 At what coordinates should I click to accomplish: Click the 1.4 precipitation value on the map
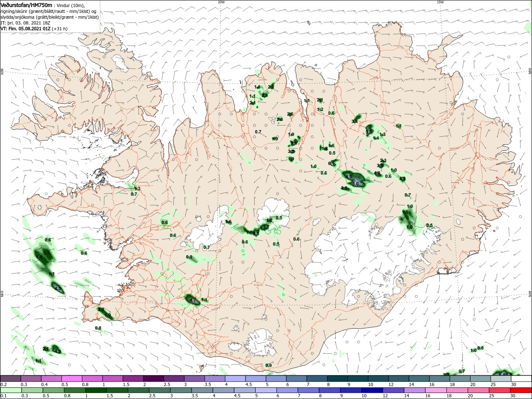(376, 138)
